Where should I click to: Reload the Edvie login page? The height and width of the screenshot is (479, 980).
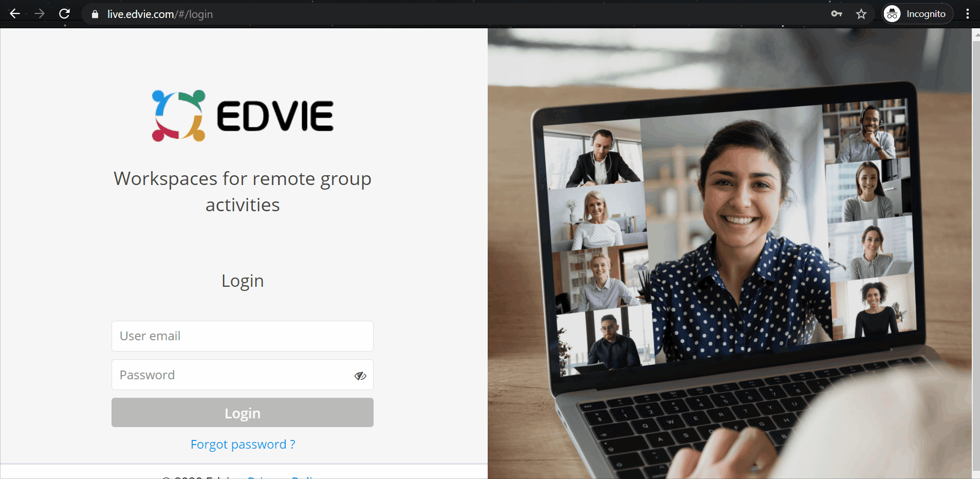64,14
